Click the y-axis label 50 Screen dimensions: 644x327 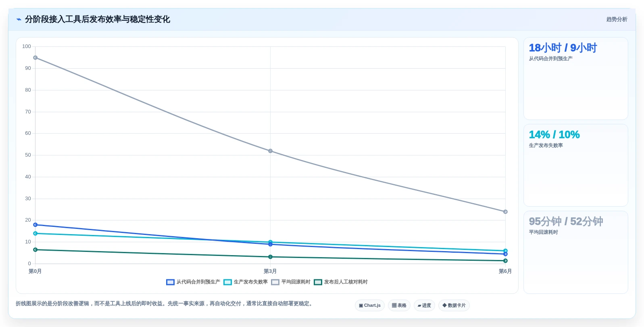click(28, 155)
